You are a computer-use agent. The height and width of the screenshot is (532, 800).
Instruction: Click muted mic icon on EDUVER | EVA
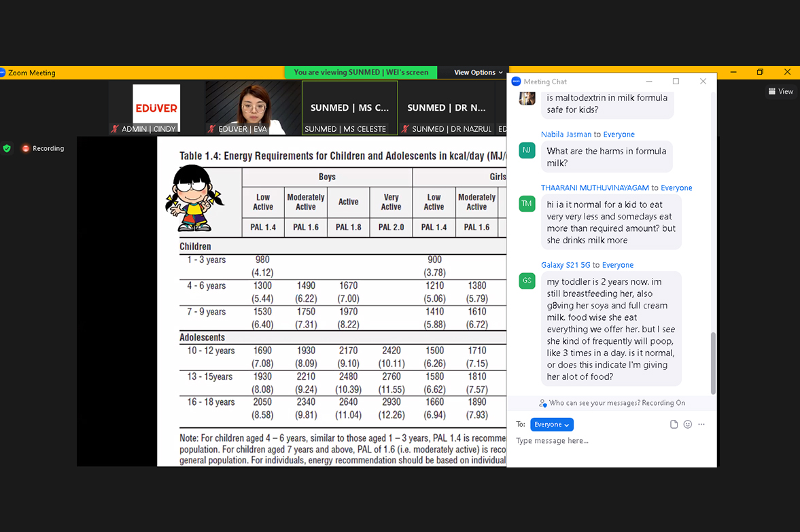(212, 129)
